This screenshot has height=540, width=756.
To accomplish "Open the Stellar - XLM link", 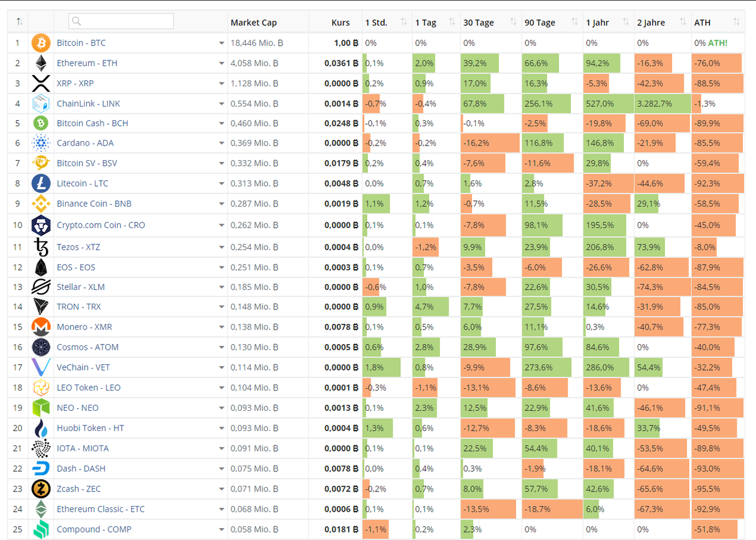I will coord(81,287).
